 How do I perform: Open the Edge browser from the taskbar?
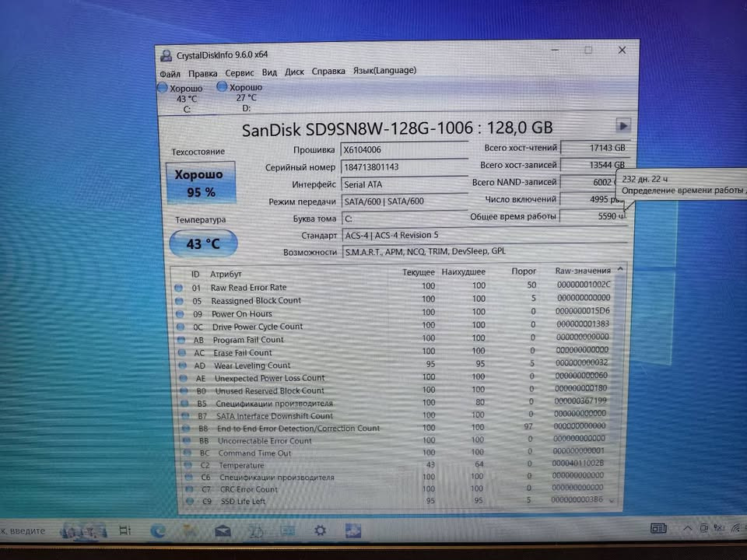tap(159, 530)
